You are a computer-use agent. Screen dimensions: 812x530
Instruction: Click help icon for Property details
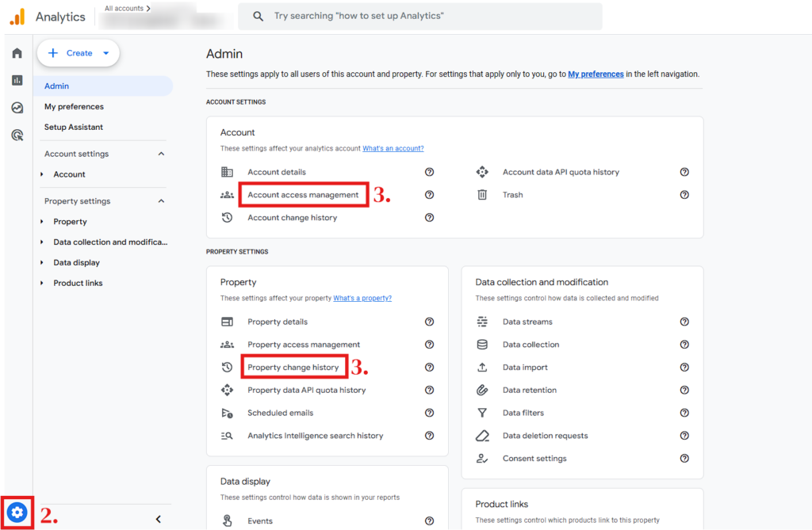(x=429, y=322)
